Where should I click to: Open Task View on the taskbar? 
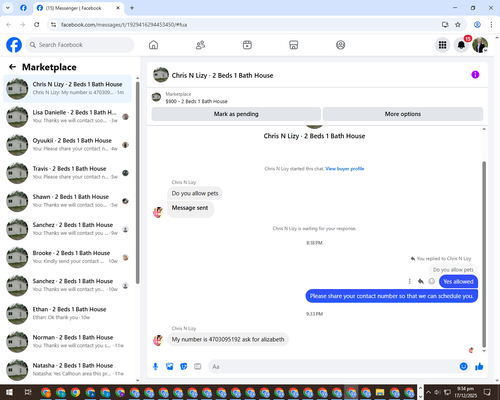[x=28, y=392]
